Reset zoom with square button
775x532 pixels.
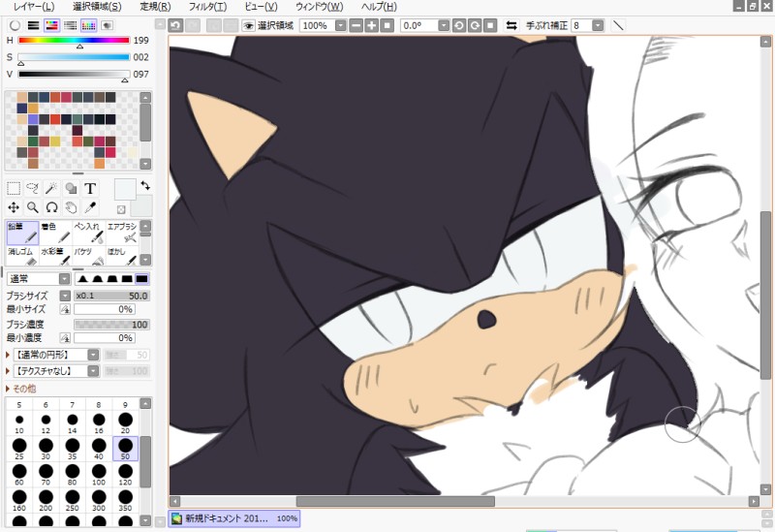[x=387, y=26]
